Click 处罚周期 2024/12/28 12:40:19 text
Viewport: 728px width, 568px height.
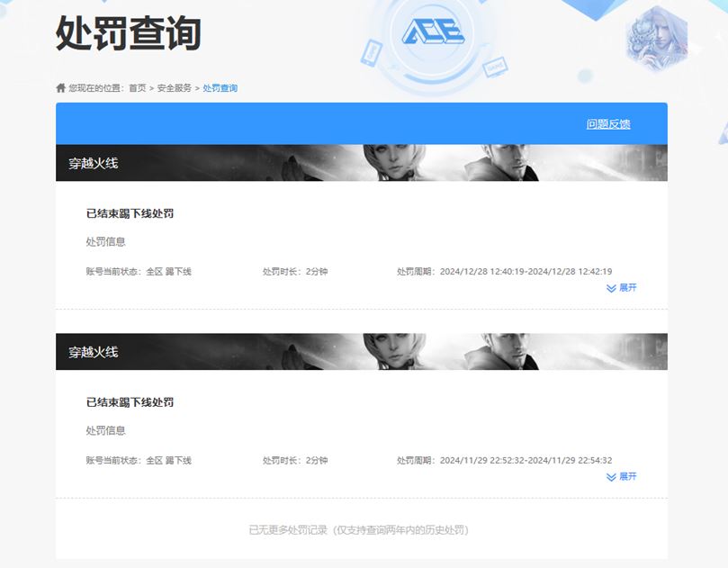505,271
